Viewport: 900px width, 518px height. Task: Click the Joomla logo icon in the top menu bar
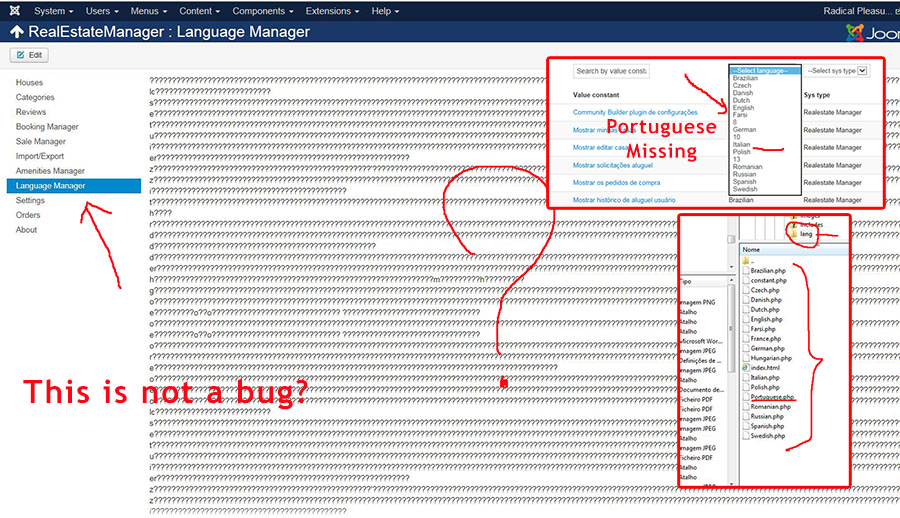[x=15, y=10]
